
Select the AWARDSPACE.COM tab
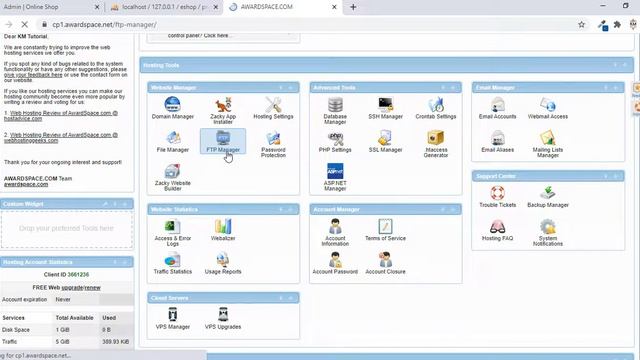pyautogui.click(x=282, y=7)
